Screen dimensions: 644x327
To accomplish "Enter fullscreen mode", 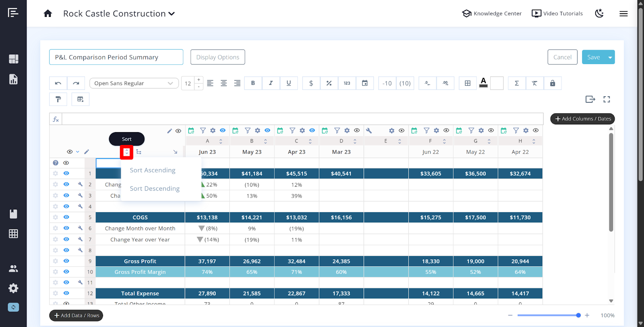I will pos(607,99).
